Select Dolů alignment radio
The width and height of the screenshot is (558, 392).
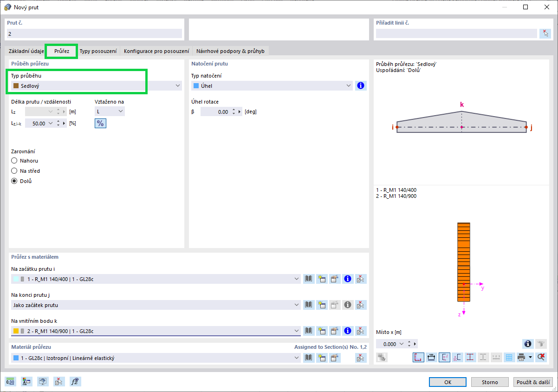(14, 181)
